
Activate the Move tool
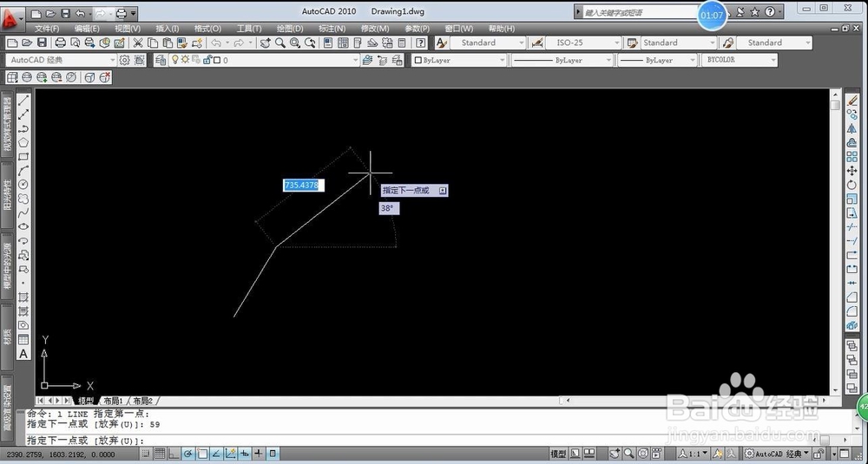[x=852, y=171]
